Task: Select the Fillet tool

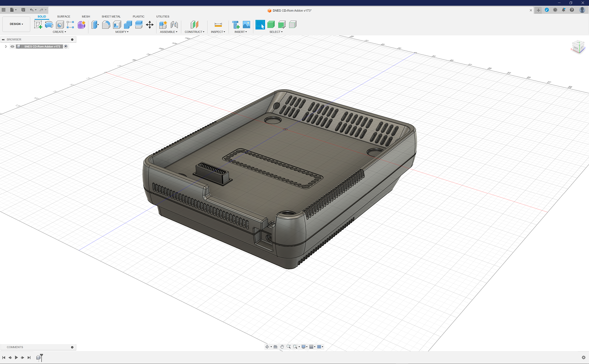Action: click(106, 25)
